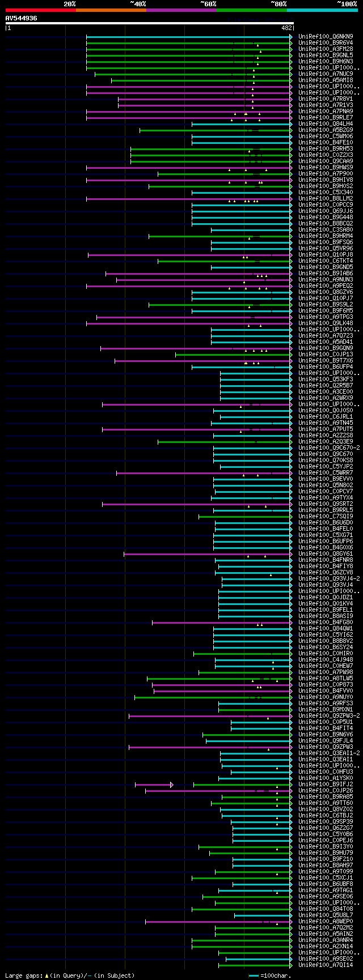Select hit label UniRef100_A2WRX9
This screenshot has height=980, width=363.
pos(326,398)
